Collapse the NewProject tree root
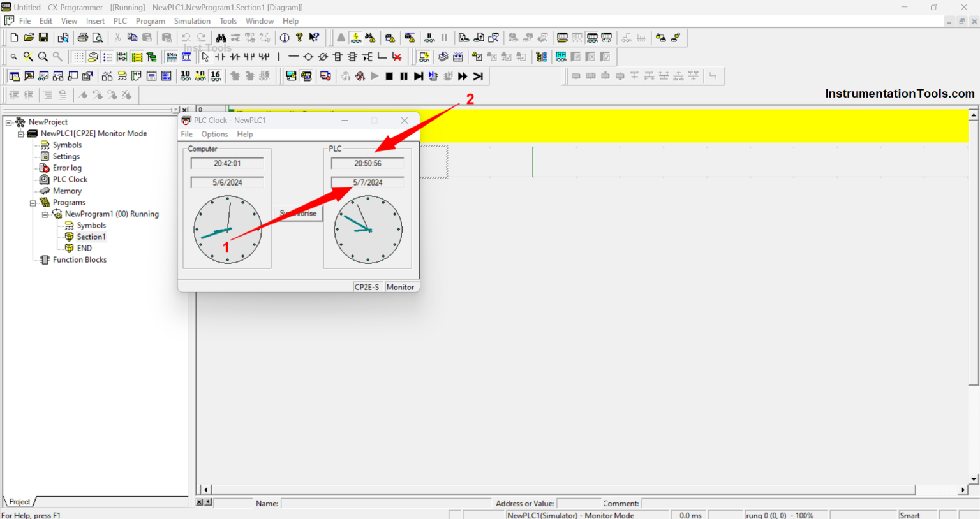 coord(9,122)
